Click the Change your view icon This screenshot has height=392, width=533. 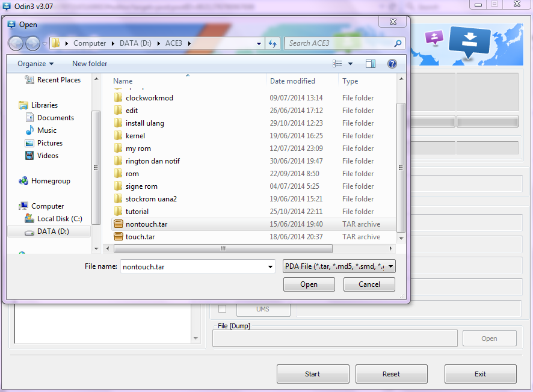(337, 64)
